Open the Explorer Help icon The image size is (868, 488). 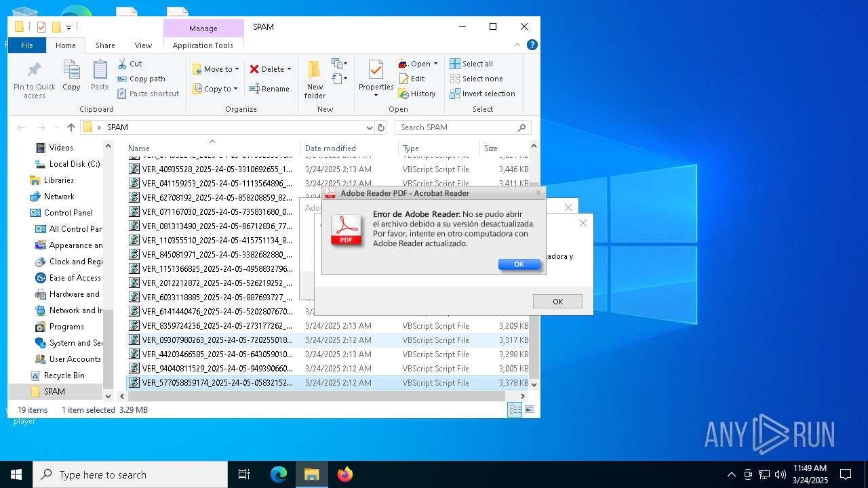532,45
